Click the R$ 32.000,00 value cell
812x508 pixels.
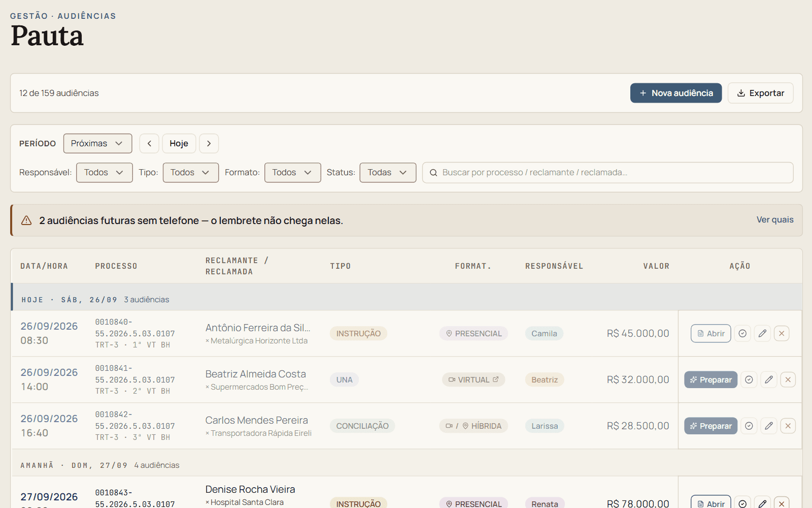[x=638, y=379]
